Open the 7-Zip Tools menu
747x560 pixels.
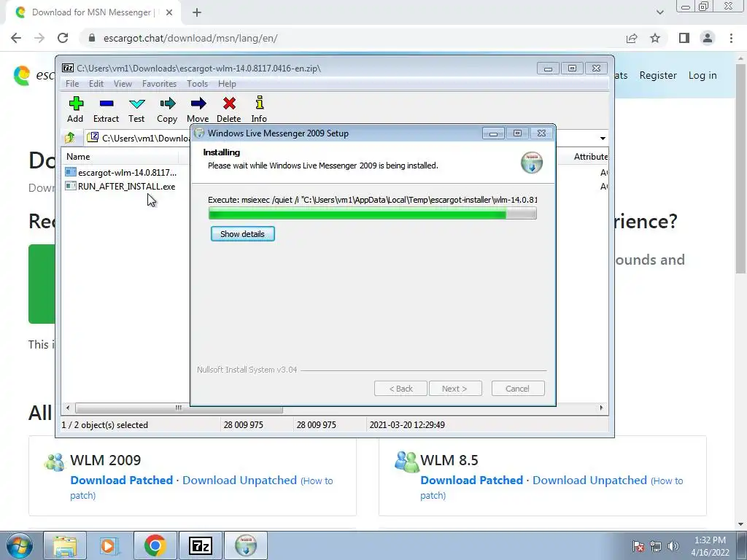pos(197,84)
